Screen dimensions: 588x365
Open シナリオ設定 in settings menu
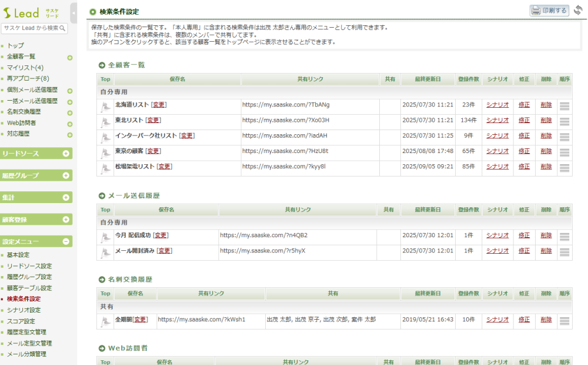click(x=24, y=310)
